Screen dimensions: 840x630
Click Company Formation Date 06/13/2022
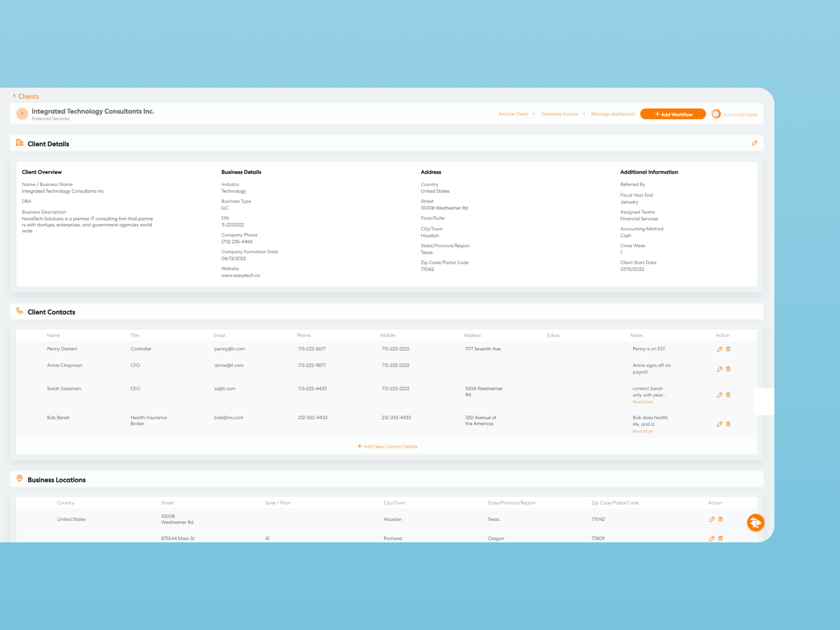coord(234,259)
